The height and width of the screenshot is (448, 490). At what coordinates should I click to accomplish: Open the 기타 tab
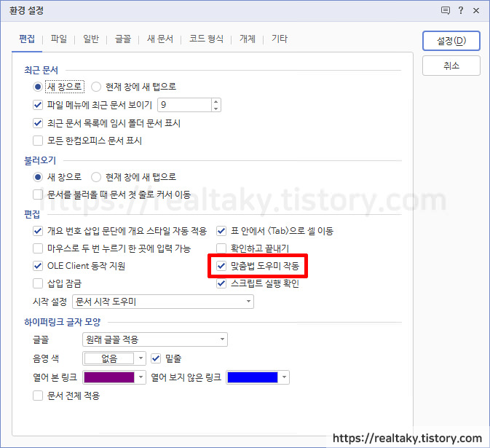click(x=280, y=39)
